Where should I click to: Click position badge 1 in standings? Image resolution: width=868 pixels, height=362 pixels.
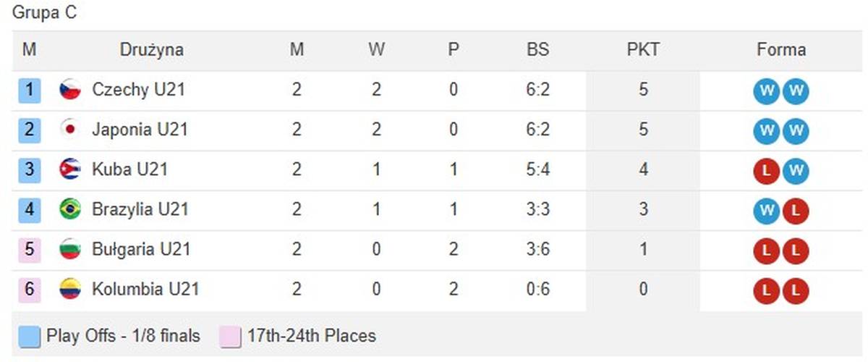30,90
